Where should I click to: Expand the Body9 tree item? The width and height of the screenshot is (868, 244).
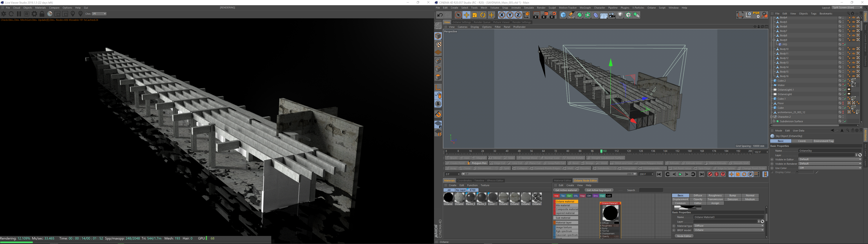tap(774, 40)
